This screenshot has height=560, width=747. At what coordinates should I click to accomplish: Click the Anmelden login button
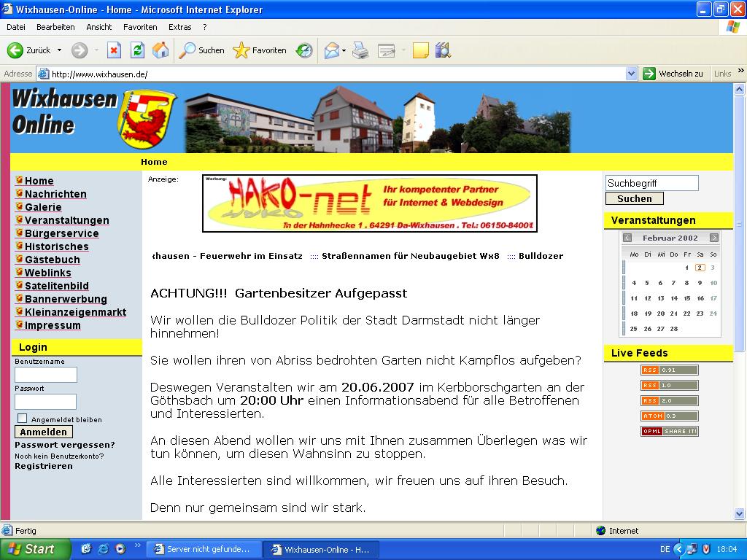(44, 432)
